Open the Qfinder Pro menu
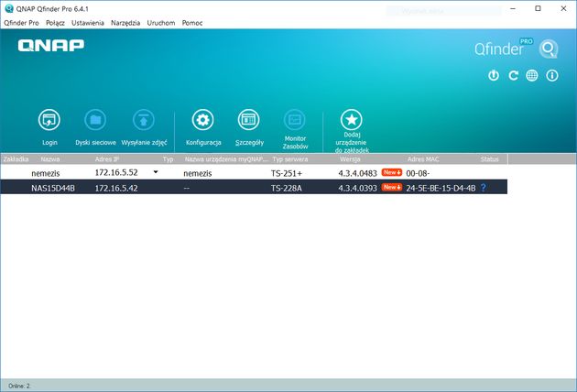The image size is (577, 392). 21,23
